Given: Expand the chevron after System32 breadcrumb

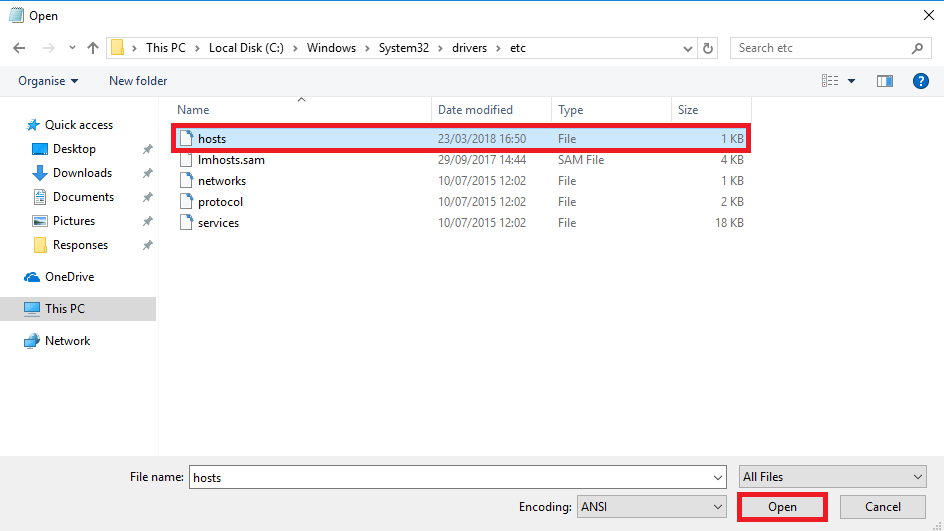Looking at the screenshot, I should 440,48.
